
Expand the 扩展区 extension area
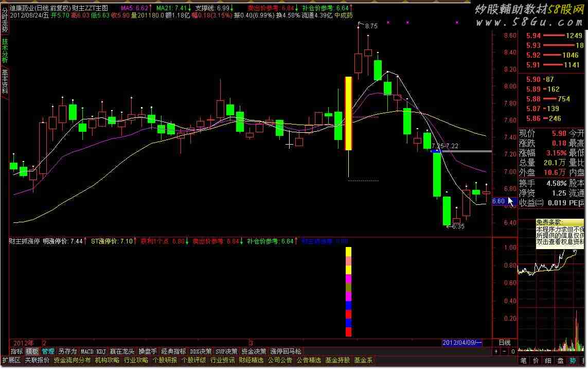point(11,360)
